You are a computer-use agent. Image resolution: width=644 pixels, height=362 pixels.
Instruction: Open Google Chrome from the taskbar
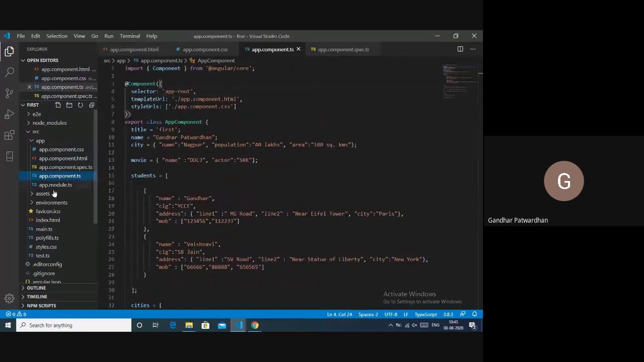[x=255, y=325]
